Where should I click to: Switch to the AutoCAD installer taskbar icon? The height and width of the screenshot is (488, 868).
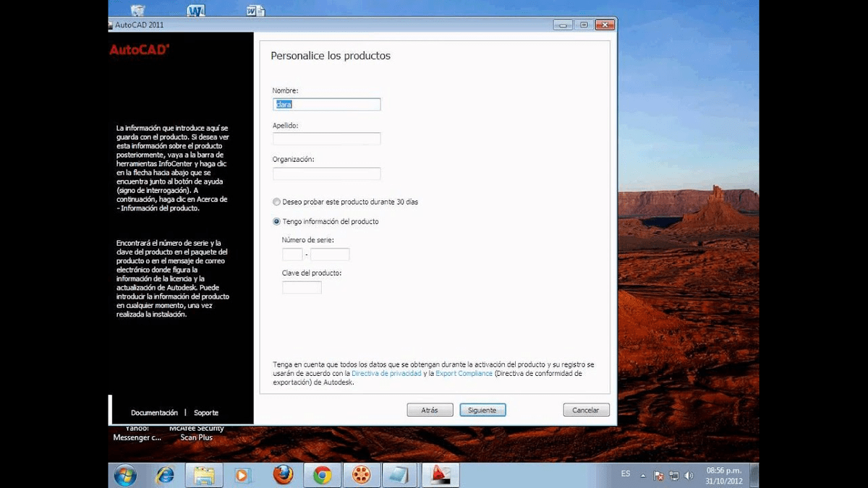(x=441, y=475)
